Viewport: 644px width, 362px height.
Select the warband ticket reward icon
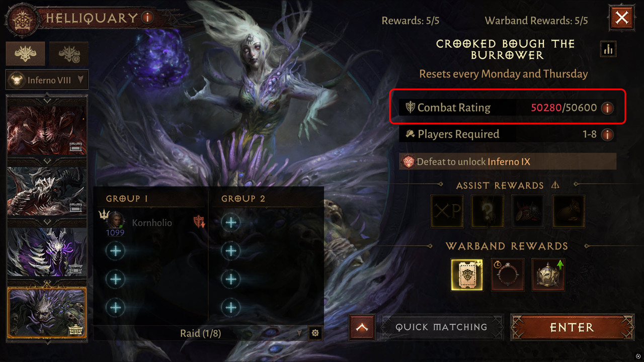467,275
